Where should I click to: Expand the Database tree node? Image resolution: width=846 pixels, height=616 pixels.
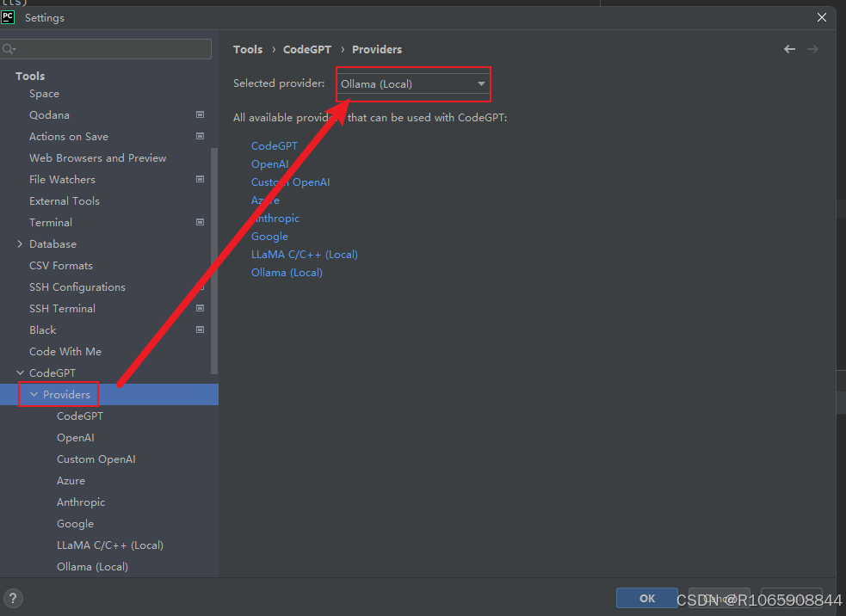(20, 243)
